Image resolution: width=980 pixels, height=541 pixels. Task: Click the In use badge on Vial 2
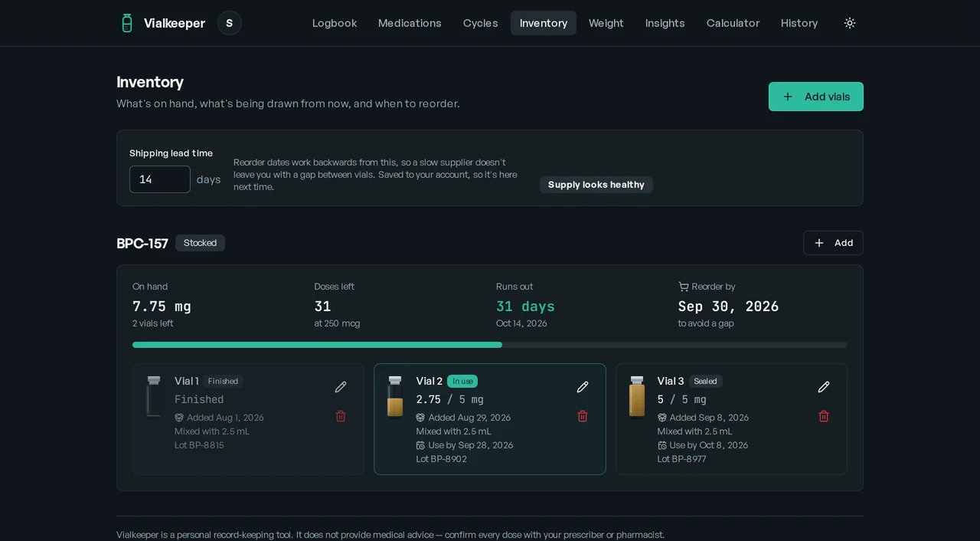tap(462, 381)
